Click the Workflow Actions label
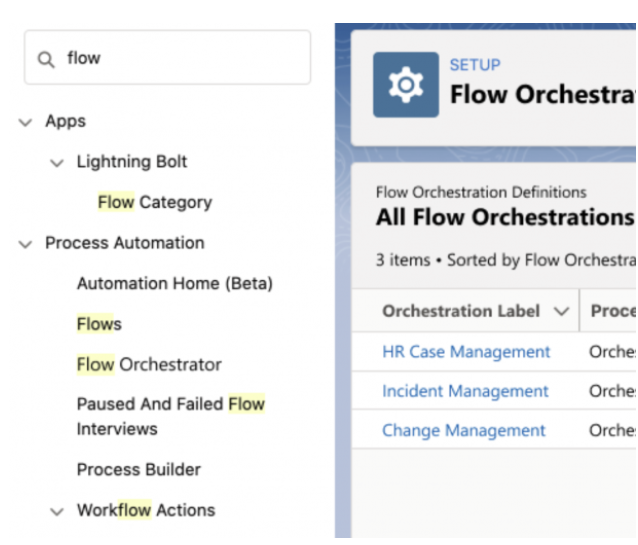 pos(145,510)
